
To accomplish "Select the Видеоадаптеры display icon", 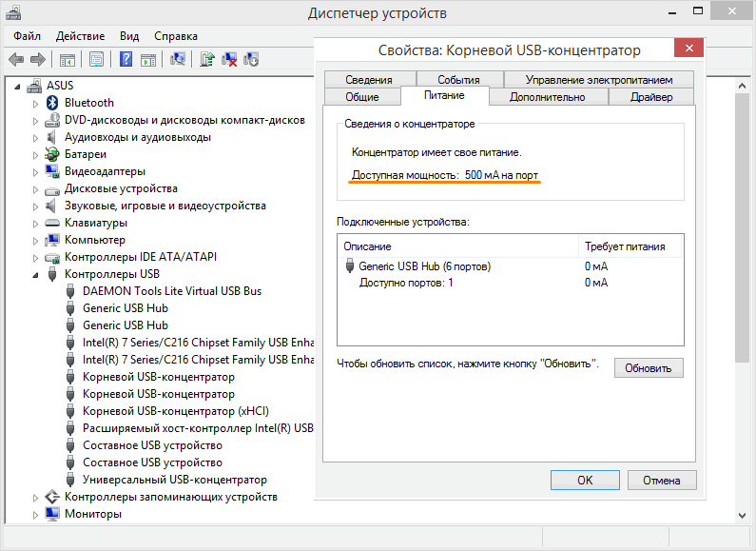I will (x=52, y=171).
